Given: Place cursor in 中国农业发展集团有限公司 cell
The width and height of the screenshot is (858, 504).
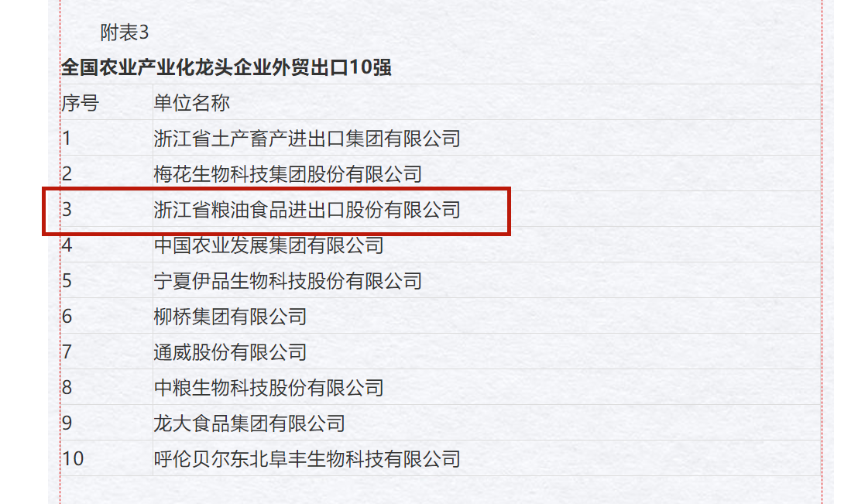Looking at the screenshot, I should 269,245.
